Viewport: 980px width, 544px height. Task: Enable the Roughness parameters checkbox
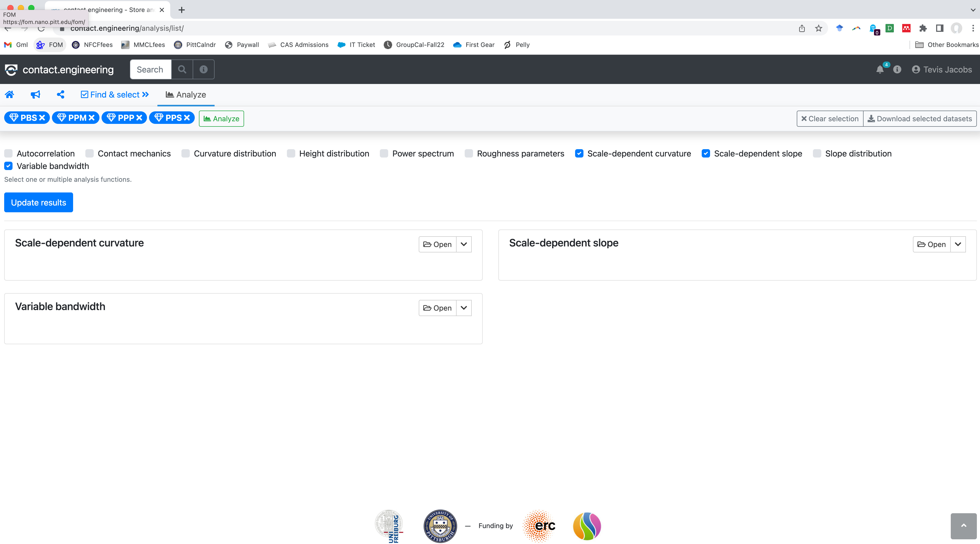[468, 153]
